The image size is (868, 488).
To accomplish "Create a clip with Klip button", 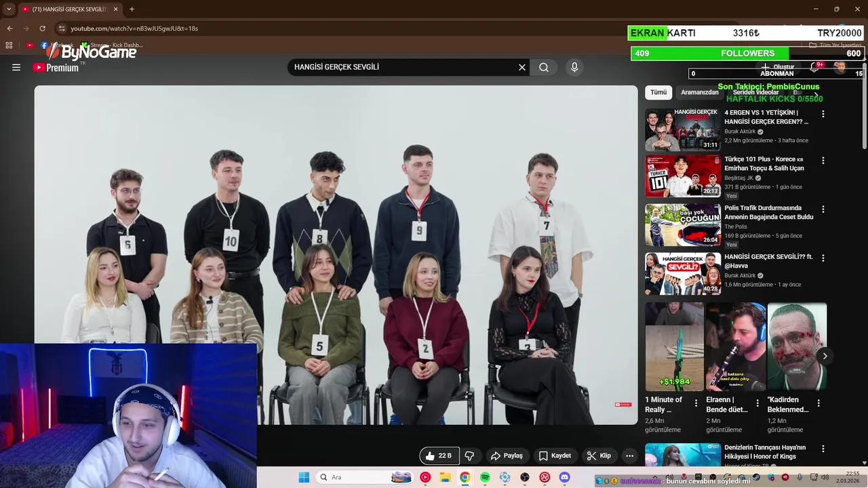I will click(x=599, y=455).
